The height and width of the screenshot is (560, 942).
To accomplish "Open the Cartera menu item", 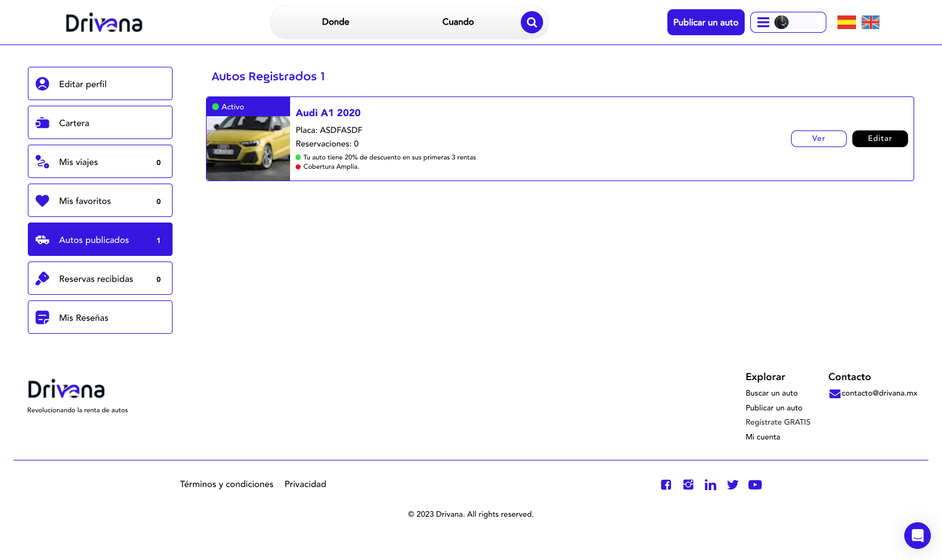I will coord(100,122).
